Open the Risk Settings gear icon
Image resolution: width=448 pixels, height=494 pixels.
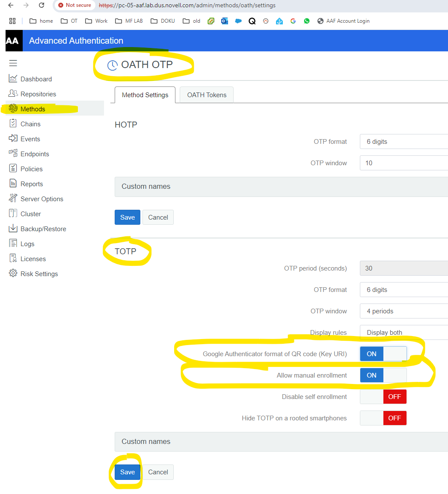click(12, 274)
